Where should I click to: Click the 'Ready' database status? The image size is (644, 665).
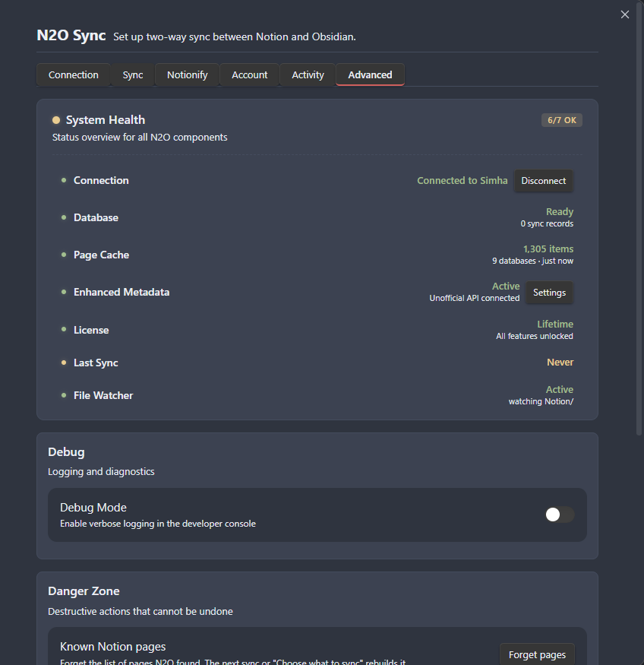pyautogui.click(x=559, y=211)
